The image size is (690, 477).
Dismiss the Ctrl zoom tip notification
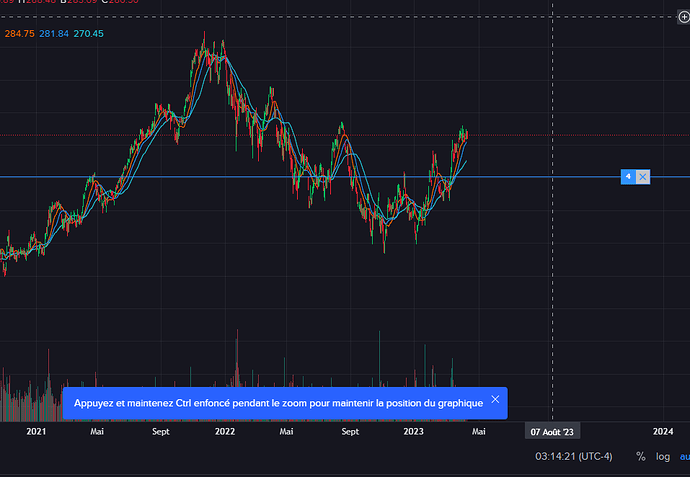click(x=495, y=399)
